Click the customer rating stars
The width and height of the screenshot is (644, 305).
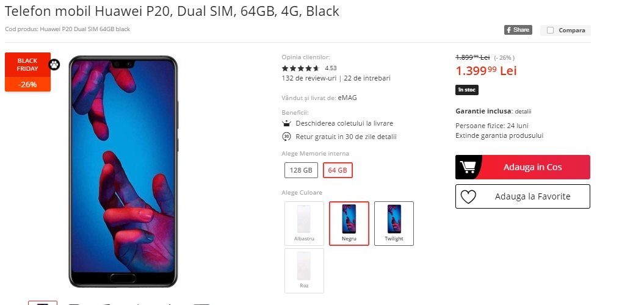tap(301, 68)
